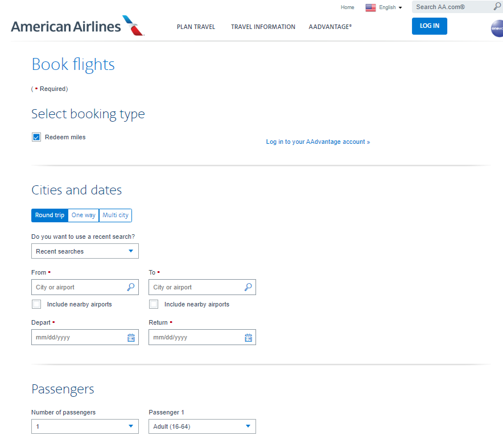Switch to the One way trip tab
Screen dimensions: 503x448
(x=83, y=215)
